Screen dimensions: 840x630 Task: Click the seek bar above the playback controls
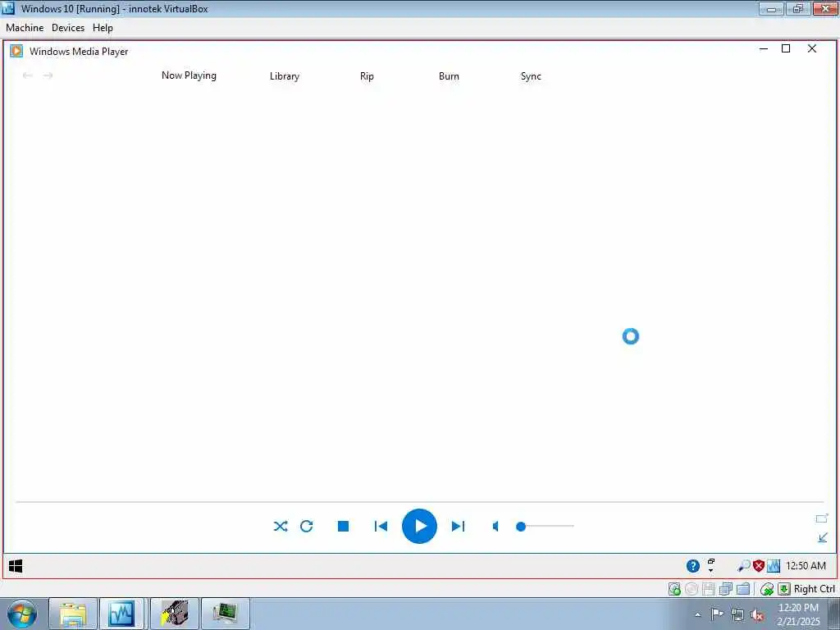coord(419,502)
